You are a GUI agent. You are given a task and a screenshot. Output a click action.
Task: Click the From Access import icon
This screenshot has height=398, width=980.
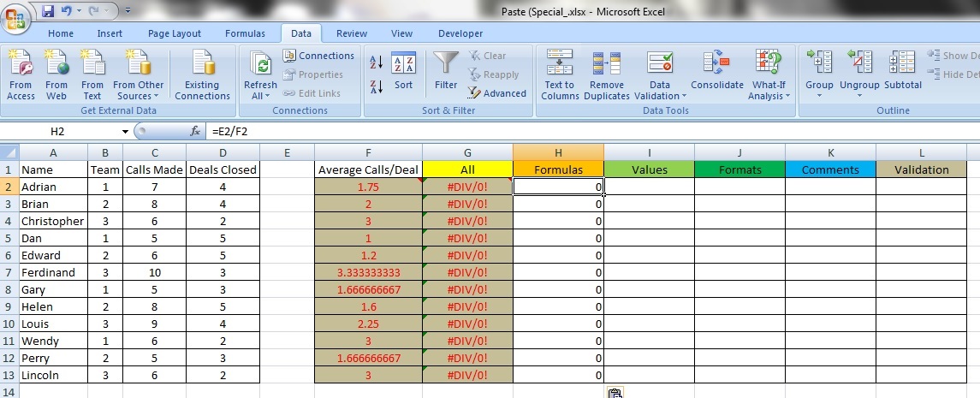coord(21,64)
